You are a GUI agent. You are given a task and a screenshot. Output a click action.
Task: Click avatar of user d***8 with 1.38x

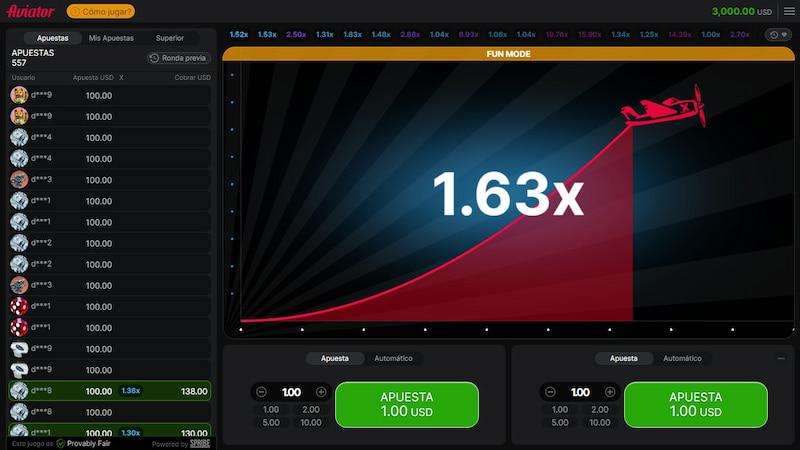19,391
